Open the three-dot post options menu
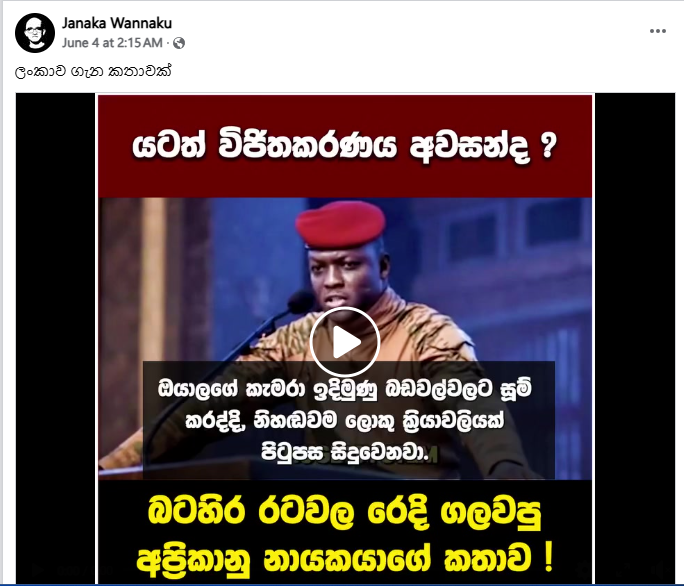This screenshot has width=684, height=586. click(x=657, y=31)
